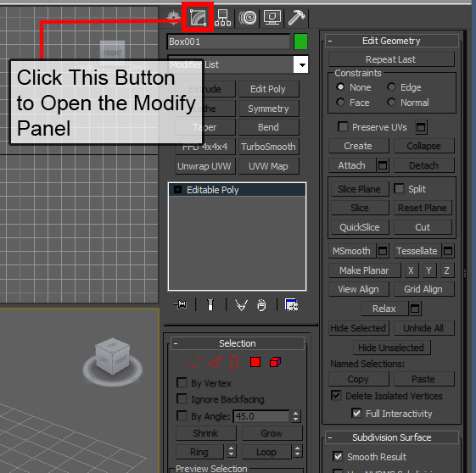Screen dimensions: 476x473
Task: Click the QuickSlice button
Action: [360, 227]
